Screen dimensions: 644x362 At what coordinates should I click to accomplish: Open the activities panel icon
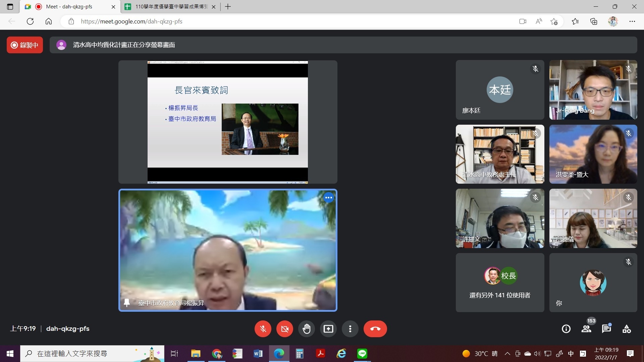627,329
